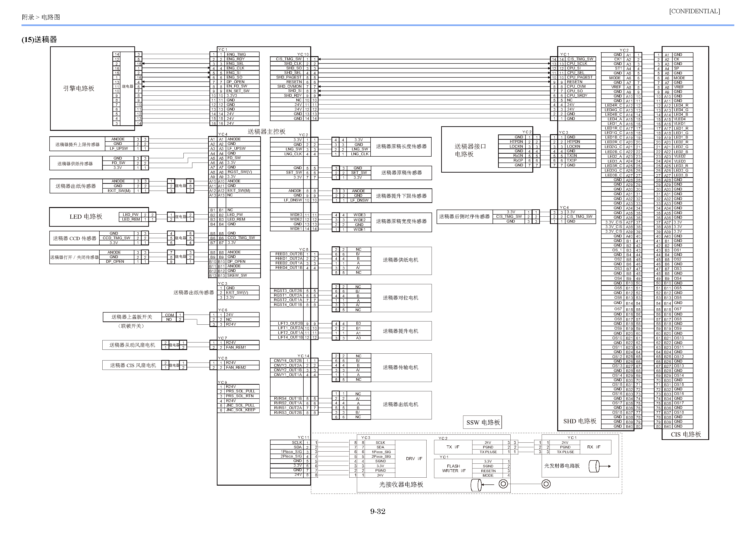Click the PRS_SOL_PULL signal label

(240, 391)
